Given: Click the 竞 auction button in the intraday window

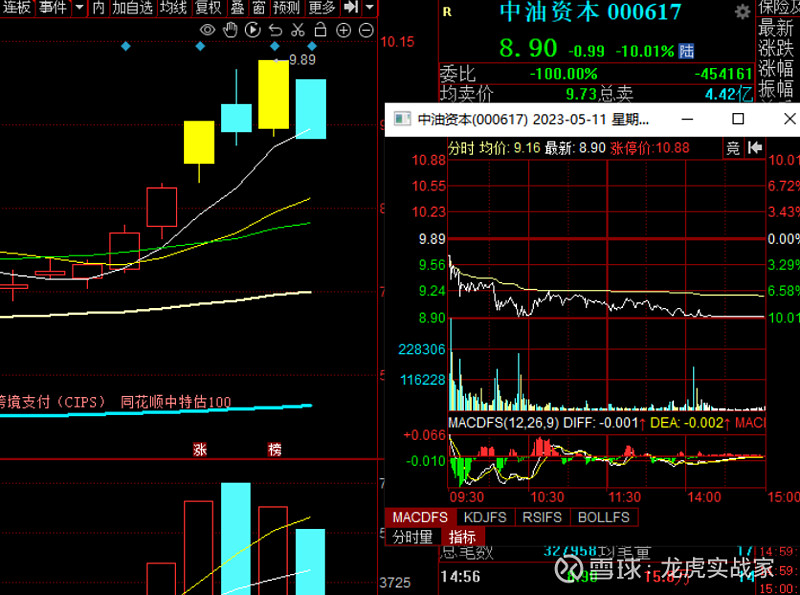Looking at the screenshot, I should pyautogui.click(x=733, y=148).
